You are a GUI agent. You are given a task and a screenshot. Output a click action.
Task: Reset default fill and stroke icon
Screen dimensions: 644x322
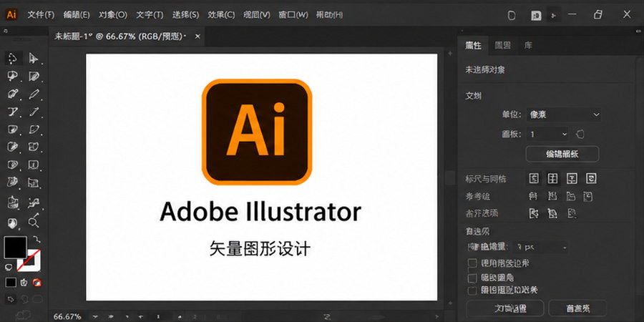pyautogui.click(x=8, y=268)
